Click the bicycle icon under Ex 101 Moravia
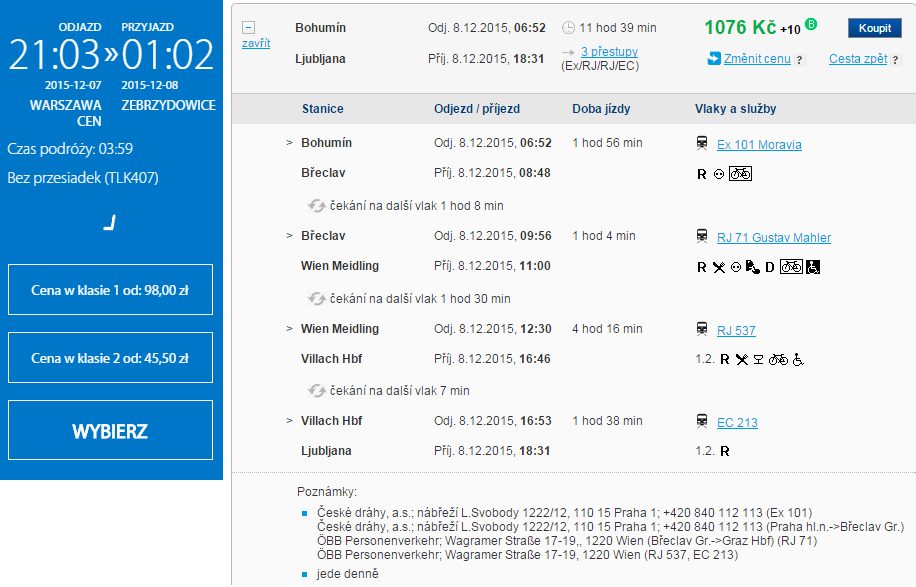Screen dimensions: 916x587 coord(740,173)
